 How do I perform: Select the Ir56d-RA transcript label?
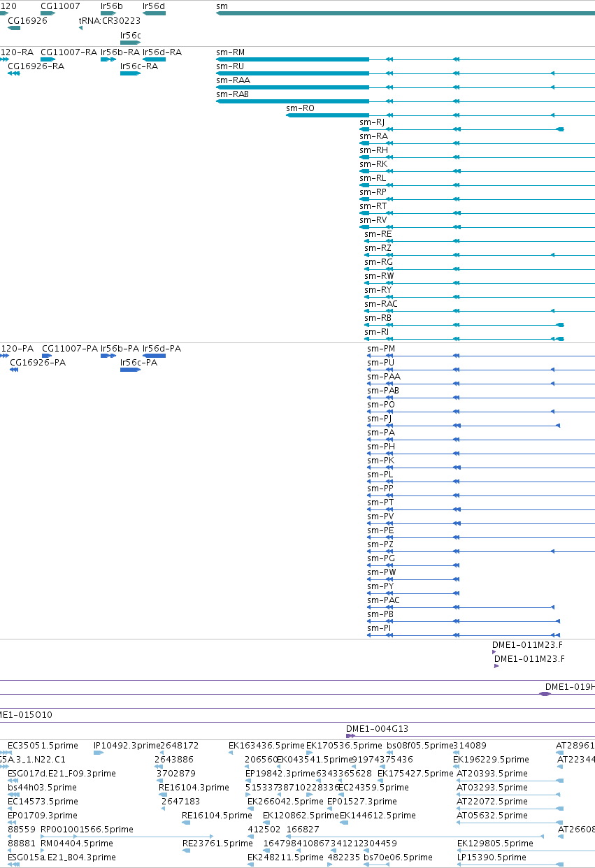click(162, 52)
